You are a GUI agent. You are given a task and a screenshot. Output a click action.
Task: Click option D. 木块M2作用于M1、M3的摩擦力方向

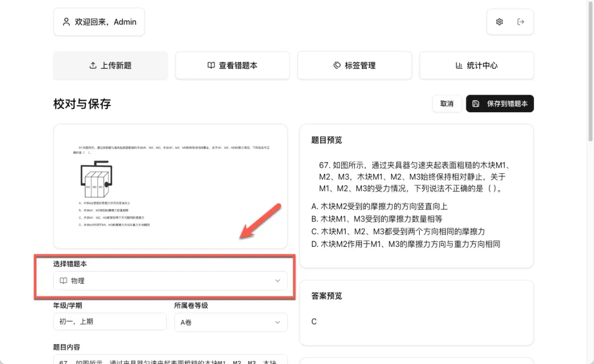click(x=405, y=244)
